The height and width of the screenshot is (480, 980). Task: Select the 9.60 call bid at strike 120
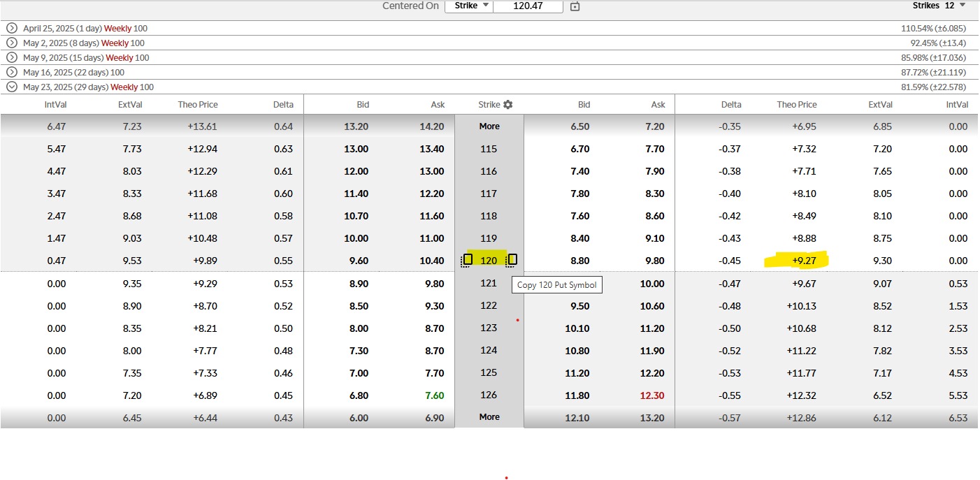pyautogui.click(x=359, y=261)
